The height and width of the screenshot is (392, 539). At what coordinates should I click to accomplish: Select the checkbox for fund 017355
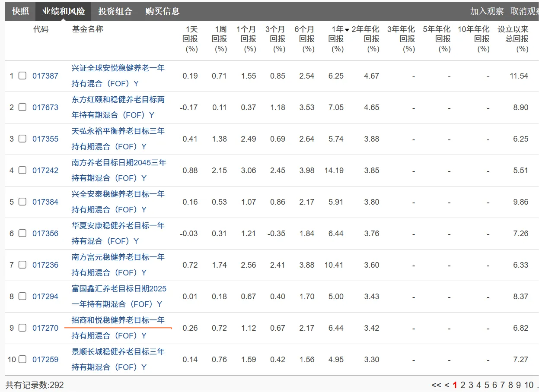click(x=22, y=139)
